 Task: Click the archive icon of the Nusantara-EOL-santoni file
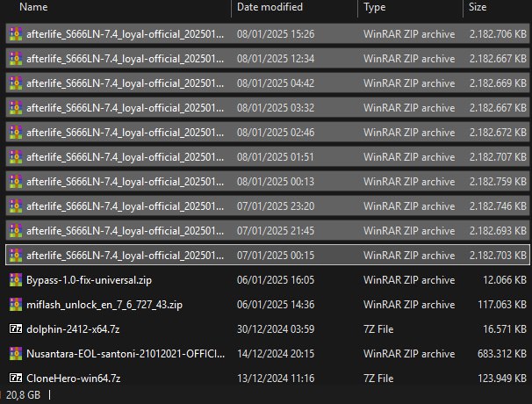(x=16, y=353)
